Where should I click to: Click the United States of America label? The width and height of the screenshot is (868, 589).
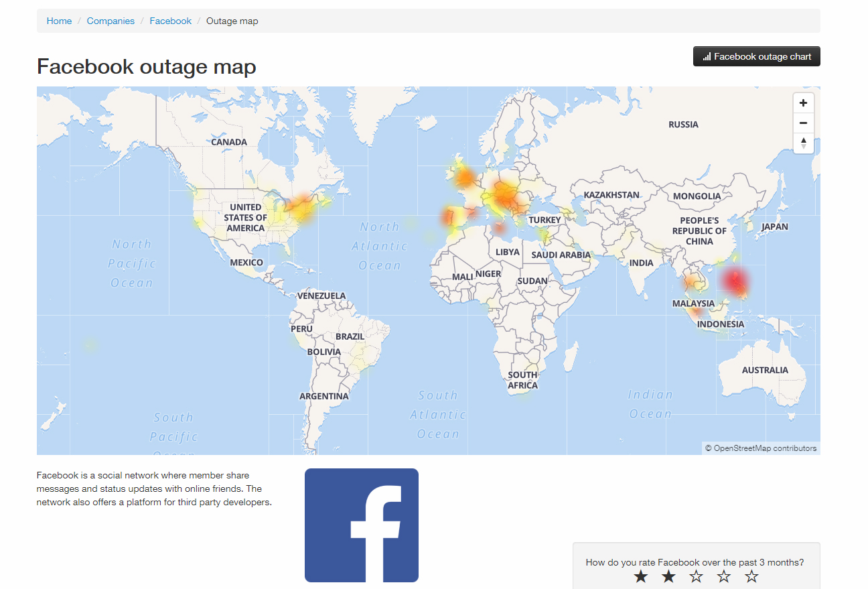click(x=245, y=218)
